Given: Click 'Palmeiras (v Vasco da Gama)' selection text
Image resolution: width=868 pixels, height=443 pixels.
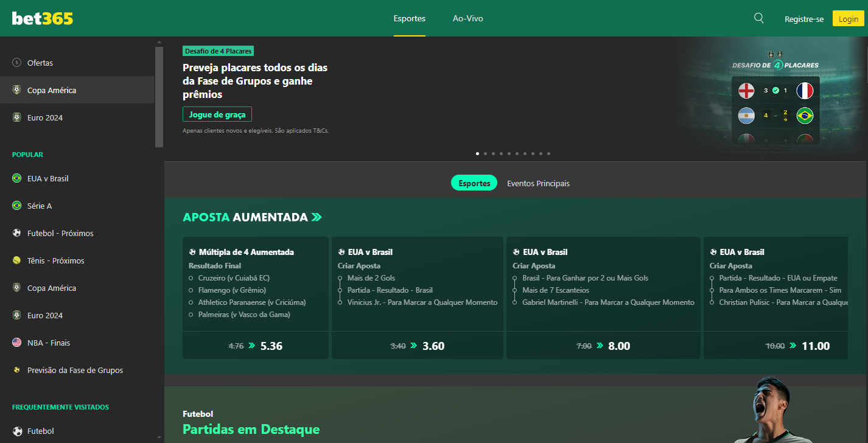Looking at the screenshot, I should pyautogui.click(x=244, y=315).
